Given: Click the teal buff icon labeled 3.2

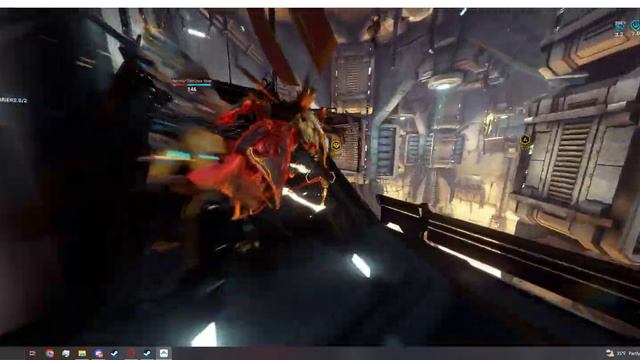Looking at the screenshot, I should [x=620, y=27].
